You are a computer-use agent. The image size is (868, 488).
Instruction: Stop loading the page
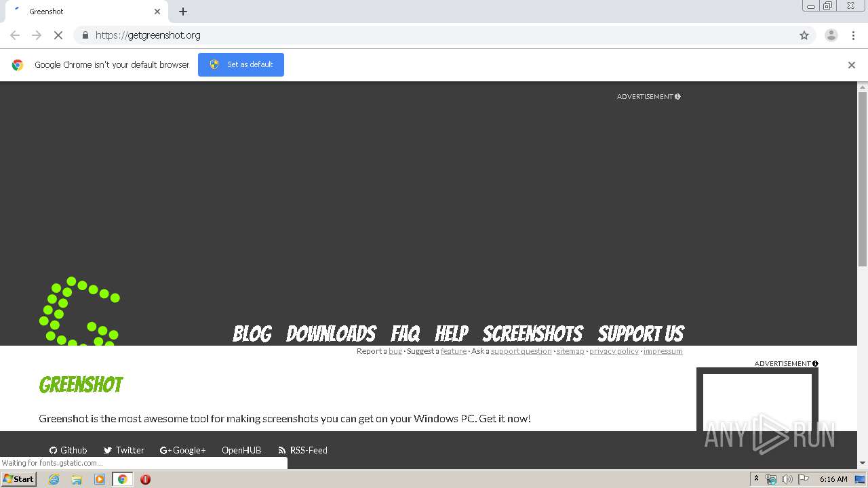[58, 35]
